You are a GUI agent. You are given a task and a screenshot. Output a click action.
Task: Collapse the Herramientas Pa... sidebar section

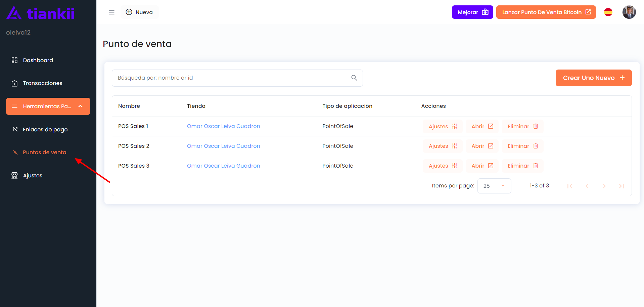click(x=48, y=106)
